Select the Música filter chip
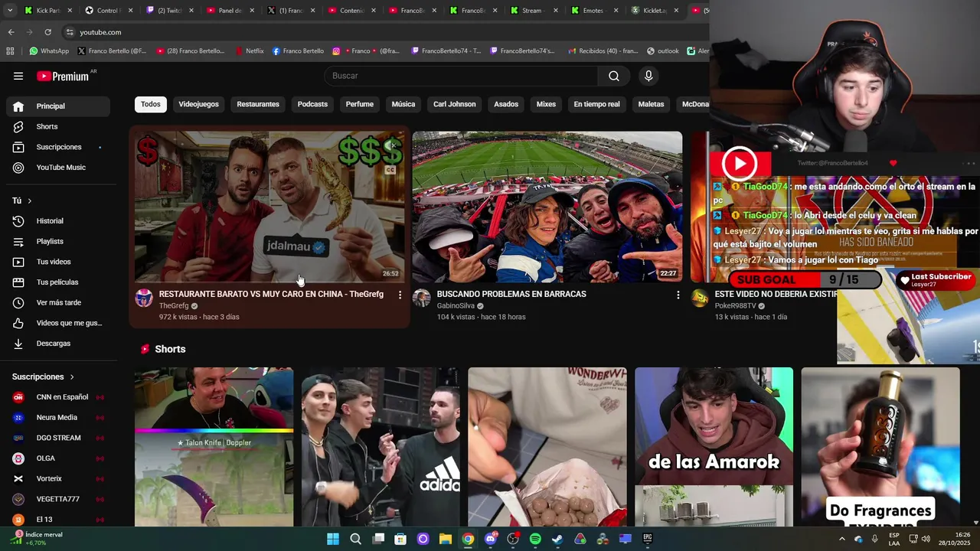980x551 pixels. 403,104
